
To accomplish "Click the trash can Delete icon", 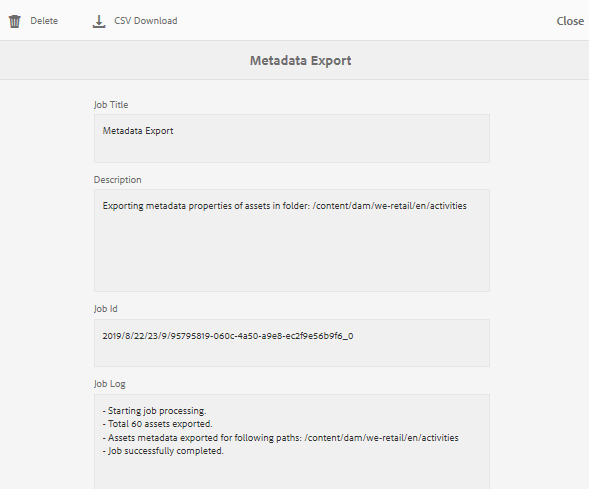I will (15, 21).
